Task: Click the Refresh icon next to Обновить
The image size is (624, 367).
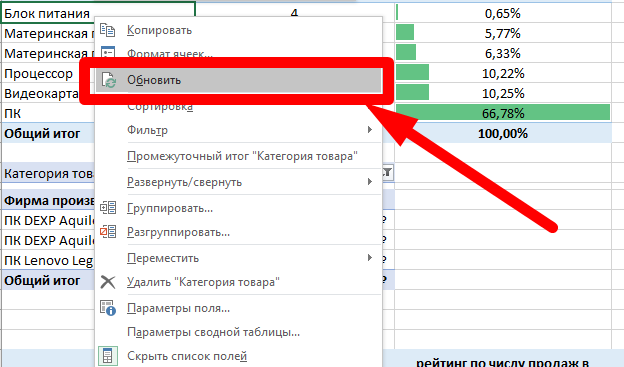Action: click(108, 80)
